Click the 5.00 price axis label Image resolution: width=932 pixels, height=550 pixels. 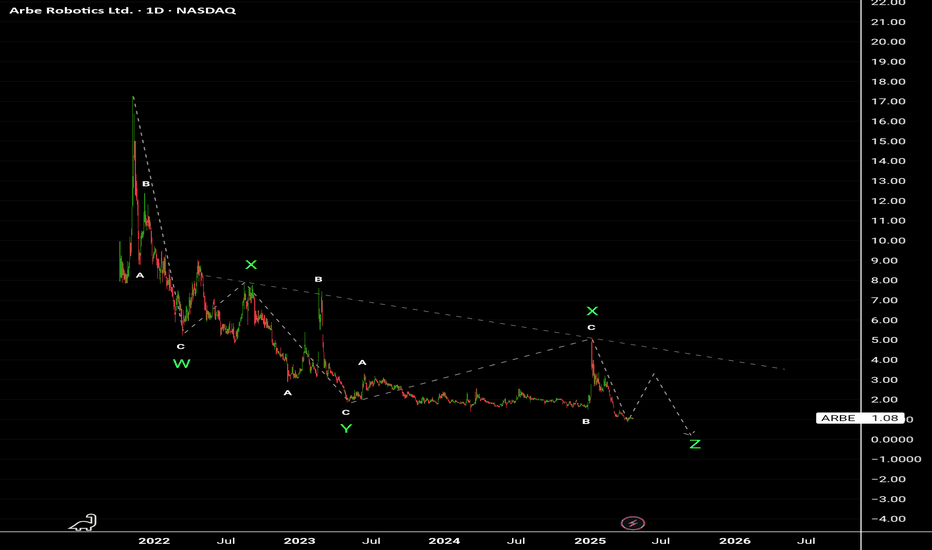click(x=884, y=340)
